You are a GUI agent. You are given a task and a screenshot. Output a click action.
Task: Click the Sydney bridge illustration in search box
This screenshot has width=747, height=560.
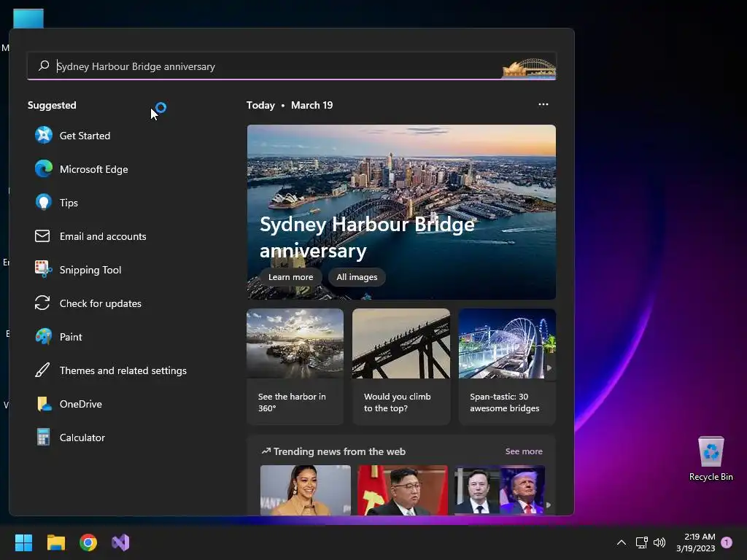(529, 68)
